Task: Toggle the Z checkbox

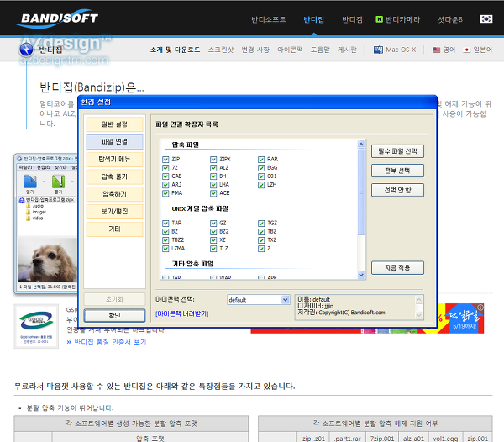Action: point(261,249)
